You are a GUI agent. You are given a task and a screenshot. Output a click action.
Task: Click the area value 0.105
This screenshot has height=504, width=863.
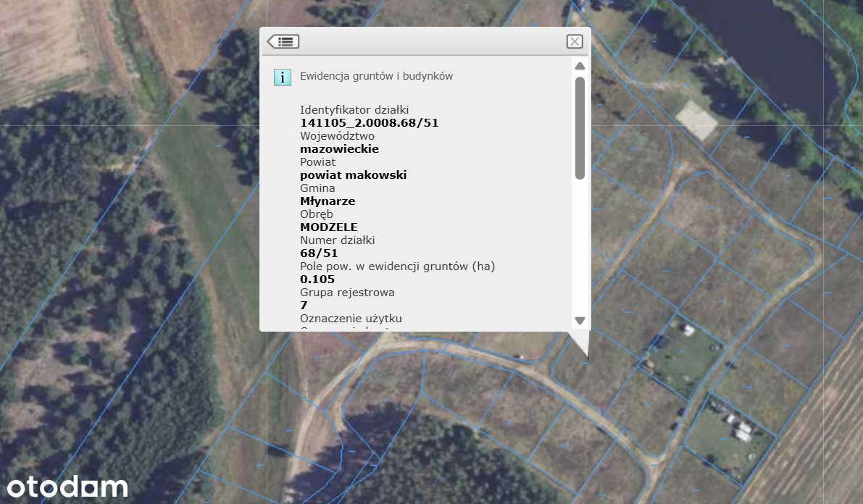click(x=317, y=279)
